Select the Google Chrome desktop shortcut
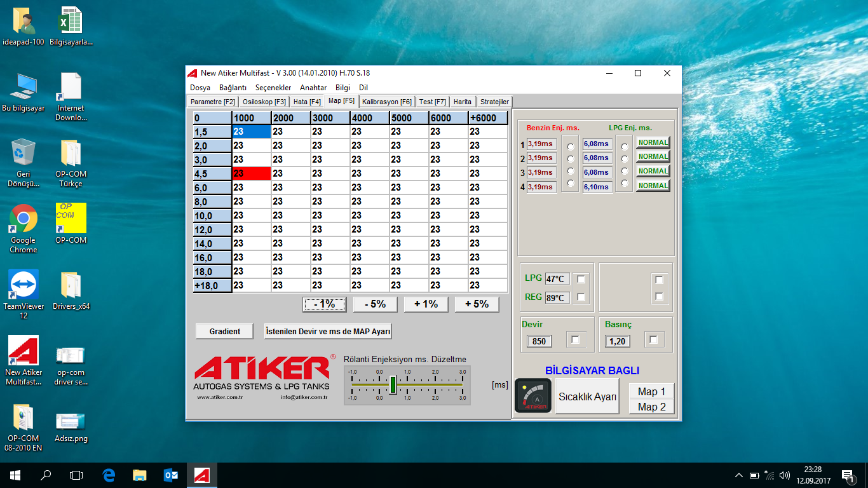Screen dimensions: 868x488 (24, 219)
